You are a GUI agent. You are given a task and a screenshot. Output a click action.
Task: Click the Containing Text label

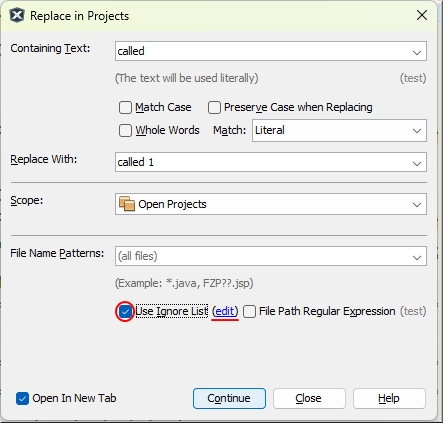click(50, 49)
